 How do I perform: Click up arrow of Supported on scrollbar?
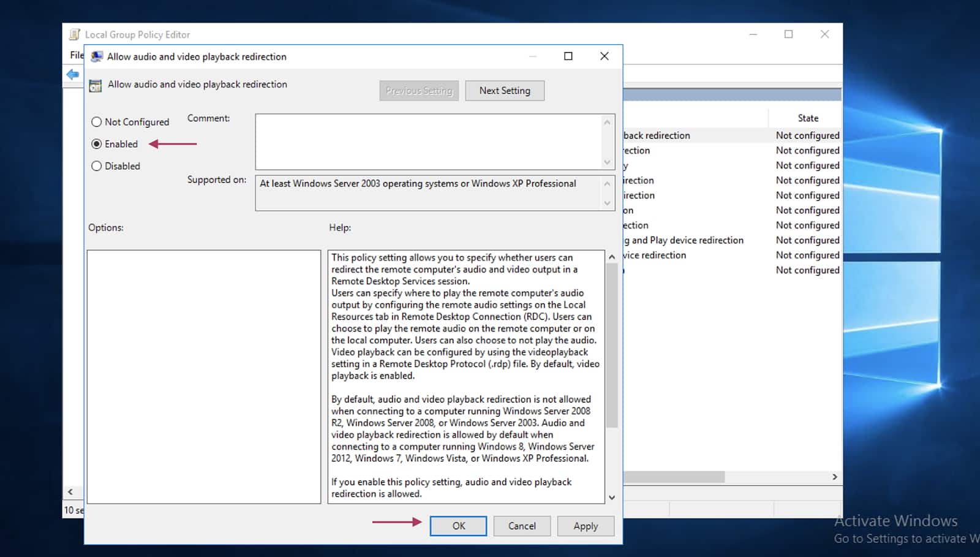tap(608, 184)
